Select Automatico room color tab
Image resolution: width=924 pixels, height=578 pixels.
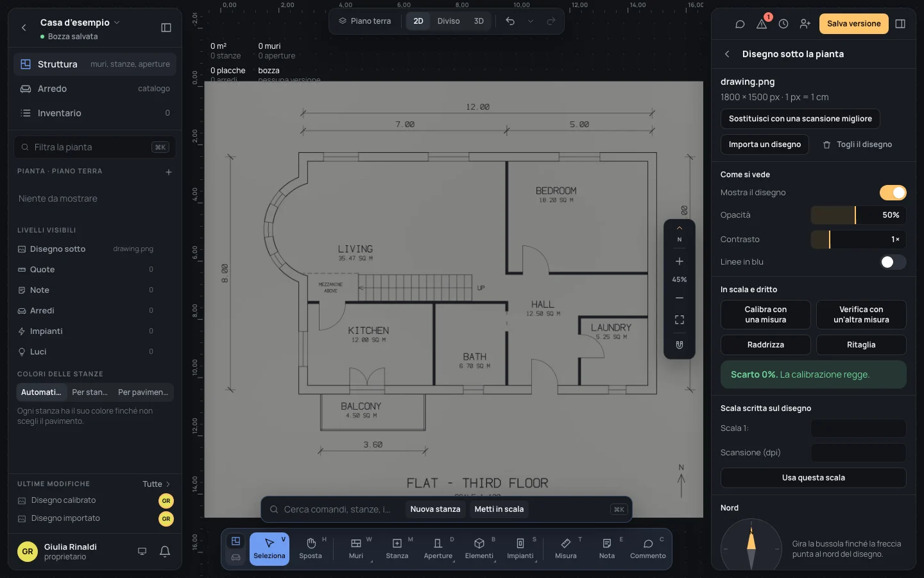tap(42, 392)
